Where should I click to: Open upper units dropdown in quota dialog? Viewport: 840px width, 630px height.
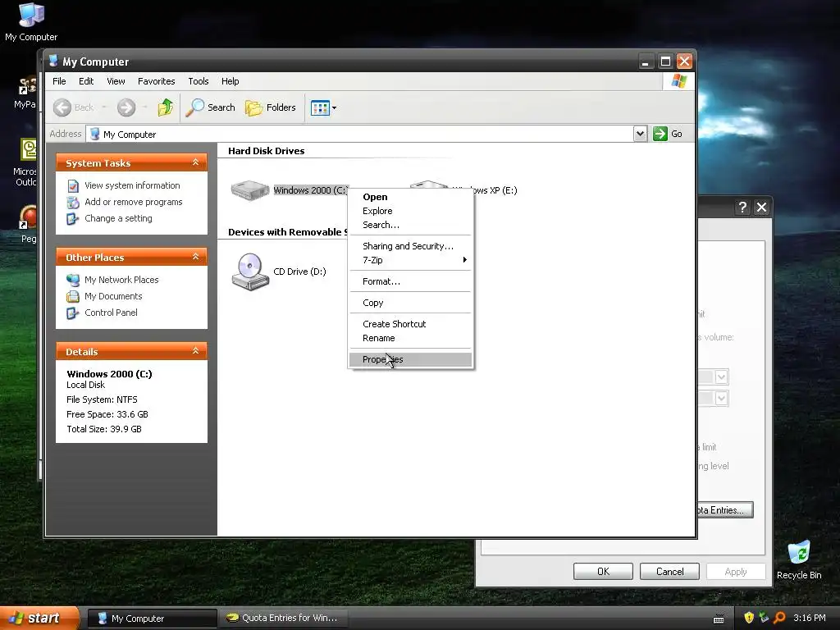coord(721,377)
